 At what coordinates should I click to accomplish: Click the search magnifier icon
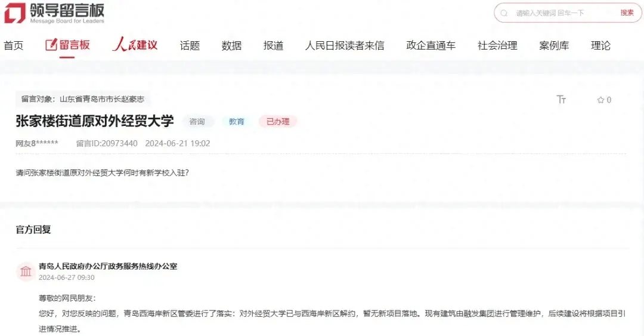504,13
